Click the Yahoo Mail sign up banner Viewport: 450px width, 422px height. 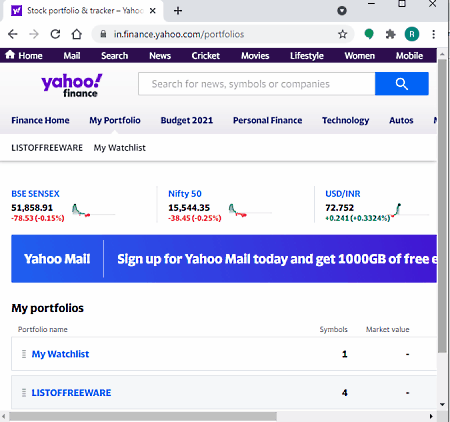[x=224, y=259]
